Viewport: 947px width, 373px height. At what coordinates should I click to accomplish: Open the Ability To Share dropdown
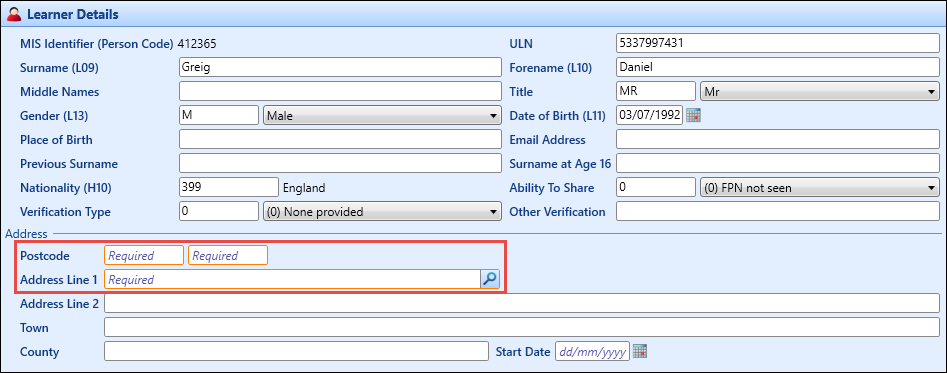click(819, 188)
